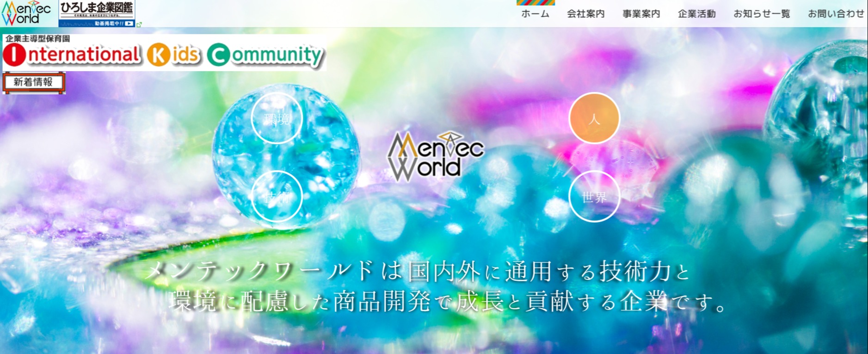
Task: Click the green "C" circle in Community
Action: [218, 55]
